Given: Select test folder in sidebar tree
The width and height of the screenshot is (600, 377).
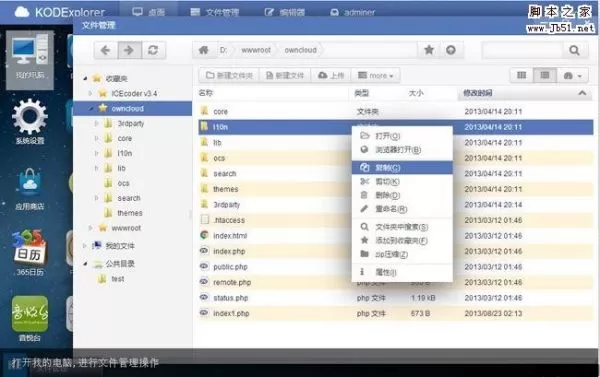Looking at the screenshot, I should coord(117,279).
